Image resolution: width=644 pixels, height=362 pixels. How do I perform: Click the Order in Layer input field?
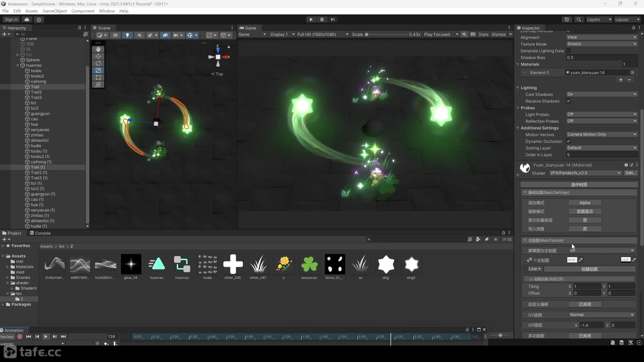click(x=602, y=155)
